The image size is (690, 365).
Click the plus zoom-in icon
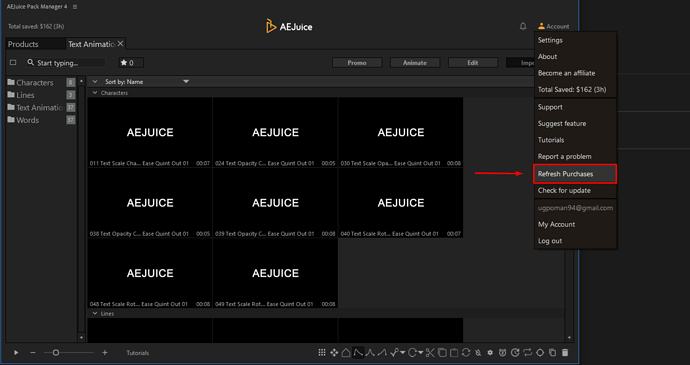click(x=105, y=353)
